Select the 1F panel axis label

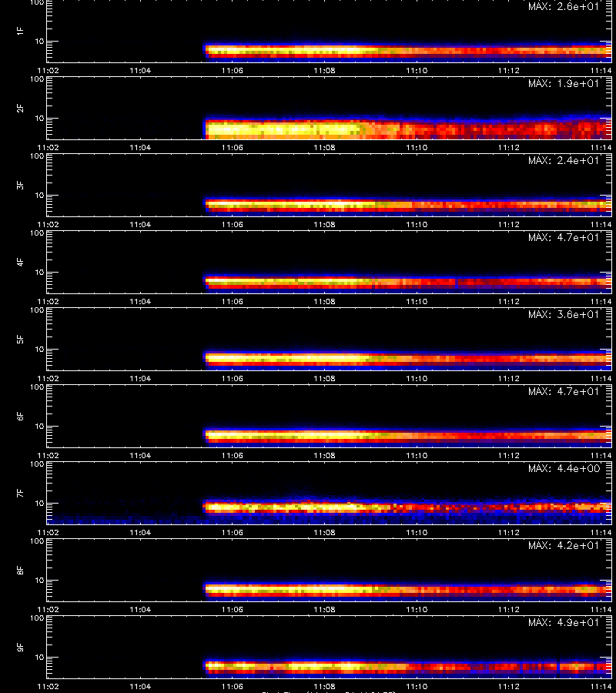click(20, 31)
